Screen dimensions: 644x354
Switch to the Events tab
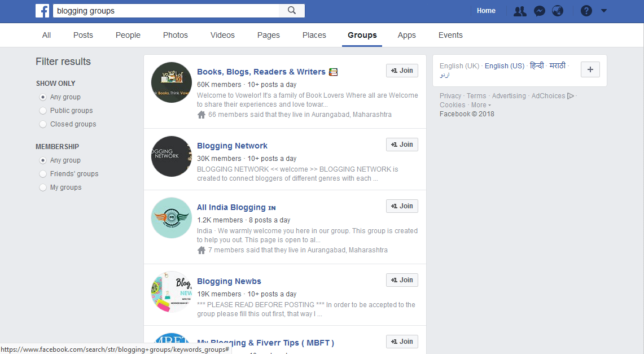tap(450, 36)
